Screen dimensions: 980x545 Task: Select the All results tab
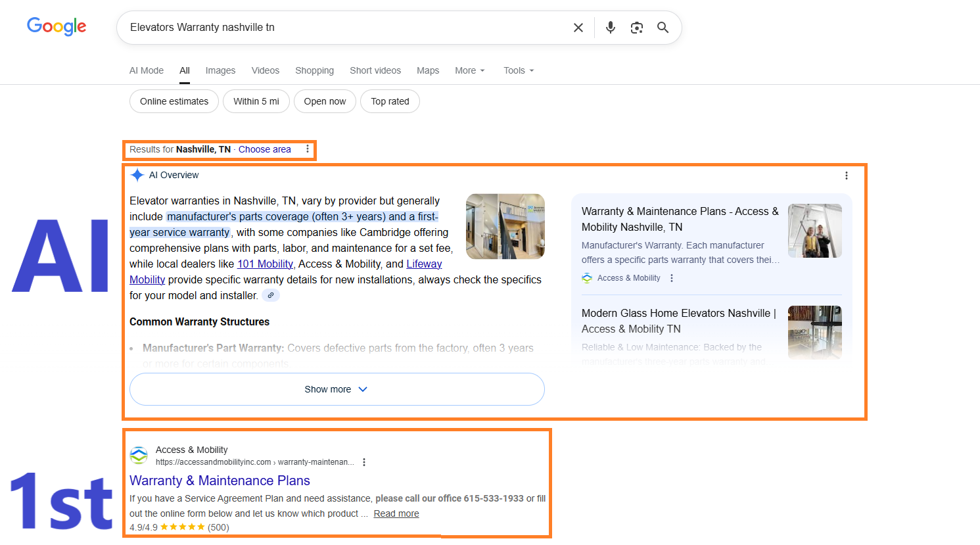pyautogui.click(x=185, y=70)
